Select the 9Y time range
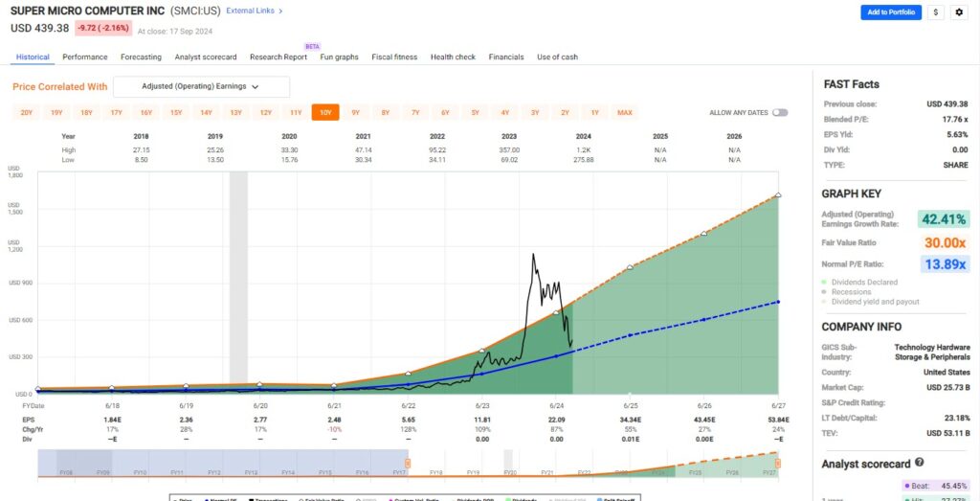The width and height of the screenshot is (980, 501). [x=356, y=113]
